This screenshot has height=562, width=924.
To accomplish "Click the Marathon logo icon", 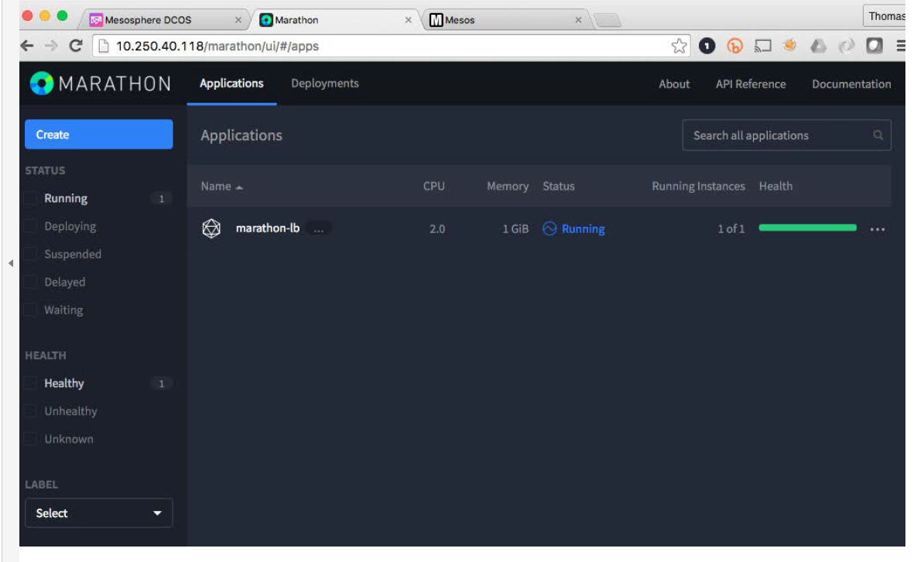I will [x=42, y=83].
